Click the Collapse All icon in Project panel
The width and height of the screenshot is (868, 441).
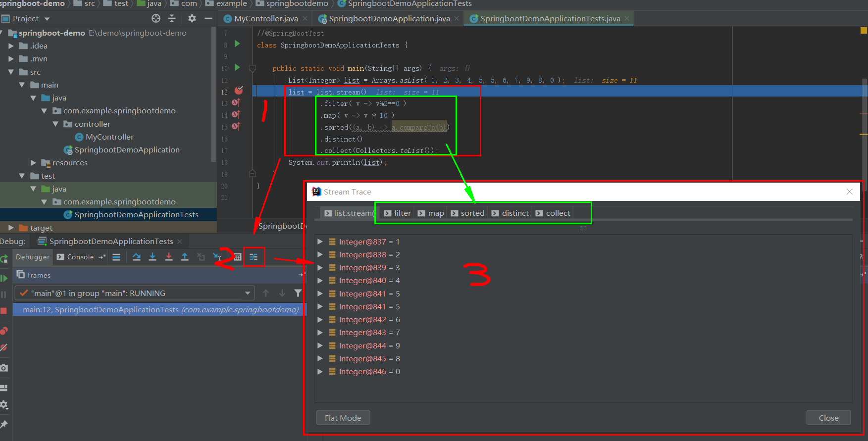pyautogui.click(x=172, y=18)
